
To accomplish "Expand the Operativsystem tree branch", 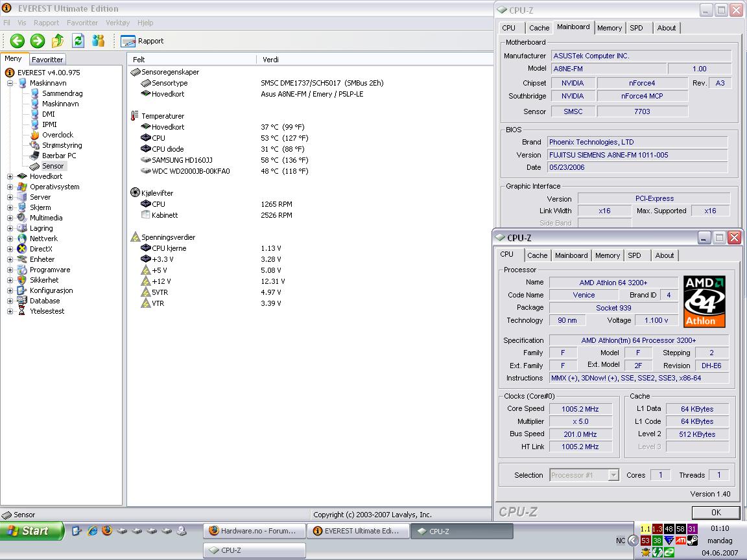I will pyautogui.click(x=10, y=187).
